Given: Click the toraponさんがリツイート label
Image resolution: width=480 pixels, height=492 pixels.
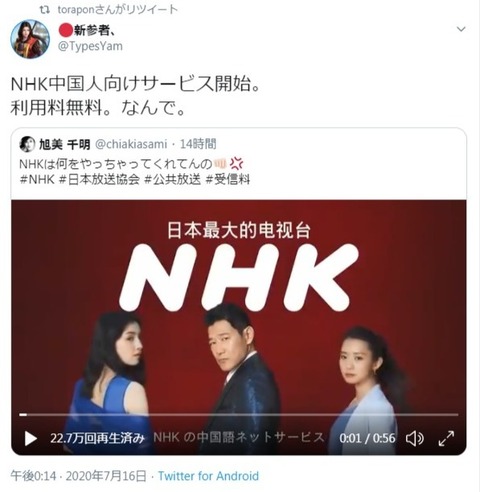Looking at the screenshot, I should 118,10.
